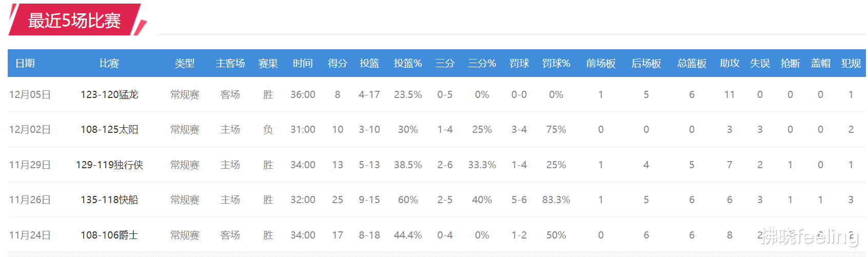Click the 最近5场比赛 section title banner
Viewport: 868px width, 257px height.
[x=74, y=21]
